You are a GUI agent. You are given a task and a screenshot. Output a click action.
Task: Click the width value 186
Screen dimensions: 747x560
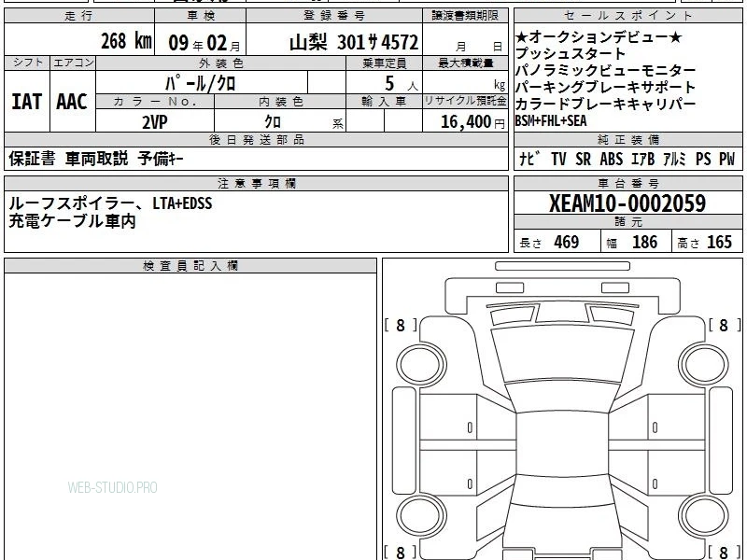tap(644, 242)
